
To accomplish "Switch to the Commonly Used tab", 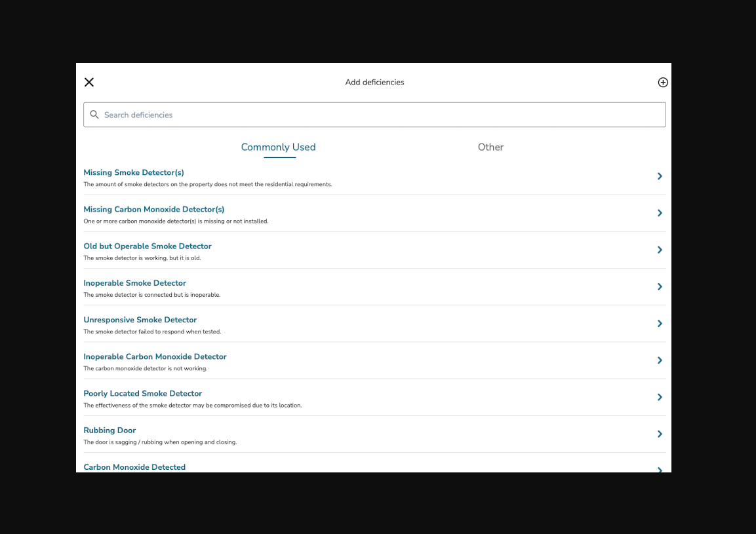I will (278, 147).
